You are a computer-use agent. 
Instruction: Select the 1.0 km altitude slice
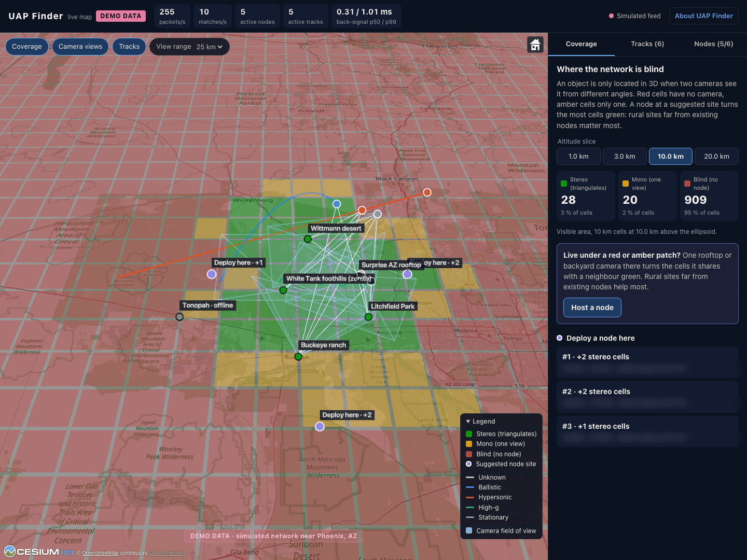coord(578,157)
